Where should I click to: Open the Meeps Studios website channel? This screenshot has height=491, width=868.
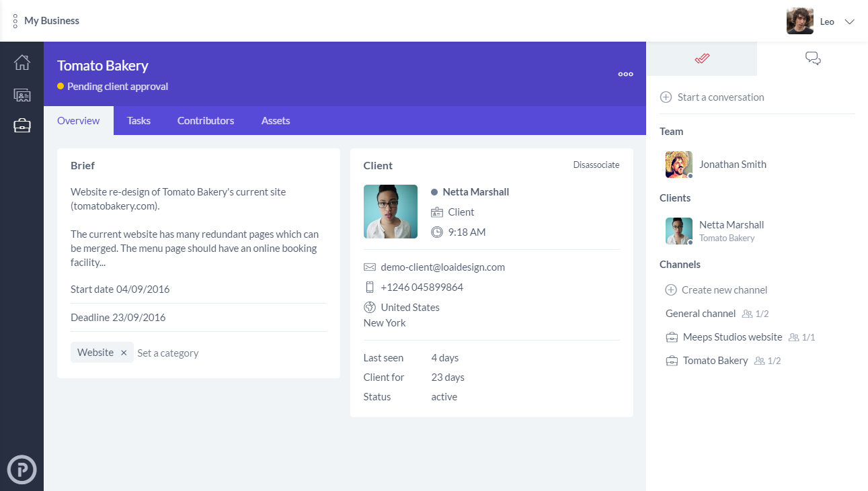click(x=733, y=337)
